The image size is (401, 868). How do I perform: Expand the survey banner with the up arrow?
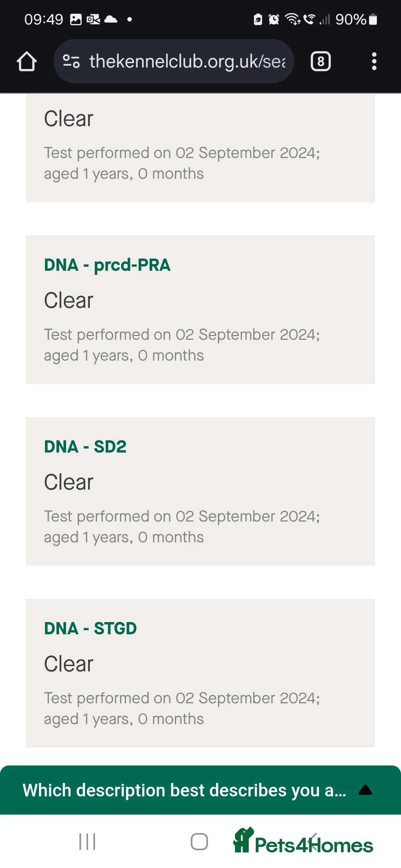(x=365, y=790)
